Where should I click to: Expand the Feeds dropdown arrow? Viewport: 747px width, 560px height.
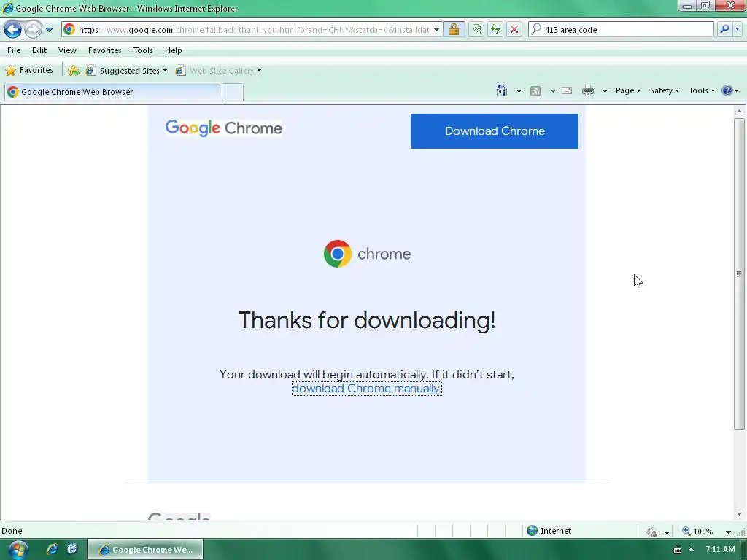(x=553, y=90)
